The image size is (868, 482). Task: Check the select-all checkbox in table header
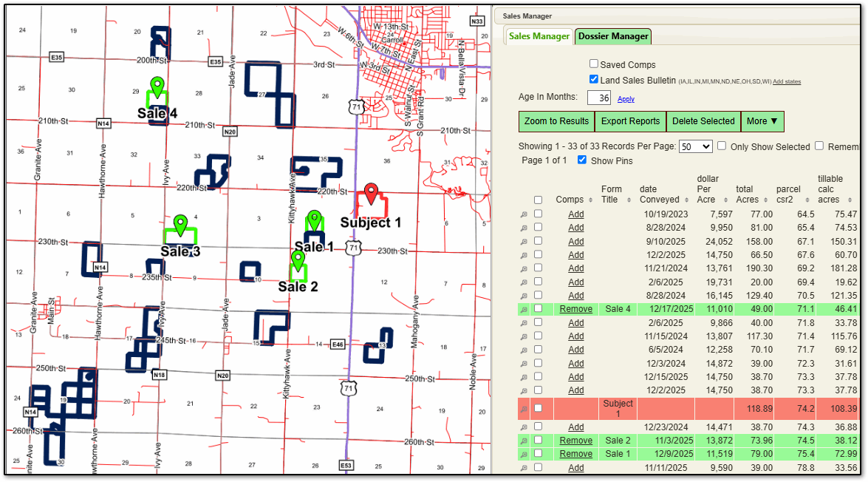(538, 200)
